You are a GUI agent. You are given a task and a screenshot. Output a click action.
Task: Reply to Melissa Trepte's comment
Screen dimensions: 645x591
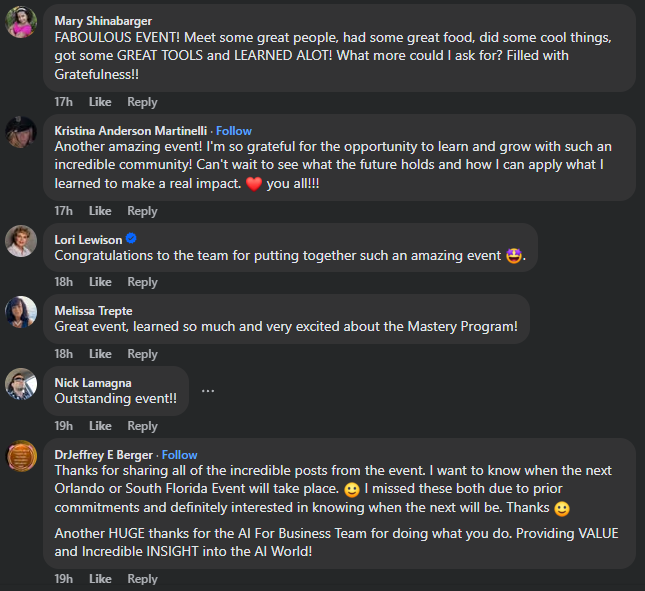point(142,354)
